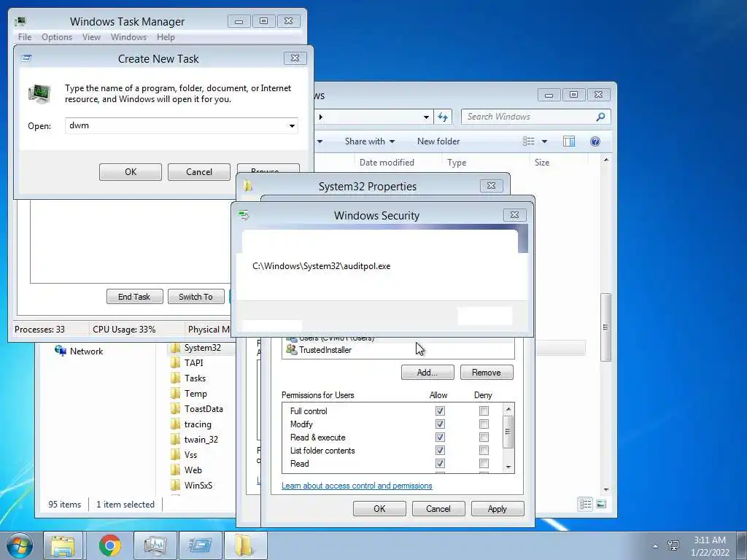Switch to Task Manager taskbar icon

click(x=155, y=545)
